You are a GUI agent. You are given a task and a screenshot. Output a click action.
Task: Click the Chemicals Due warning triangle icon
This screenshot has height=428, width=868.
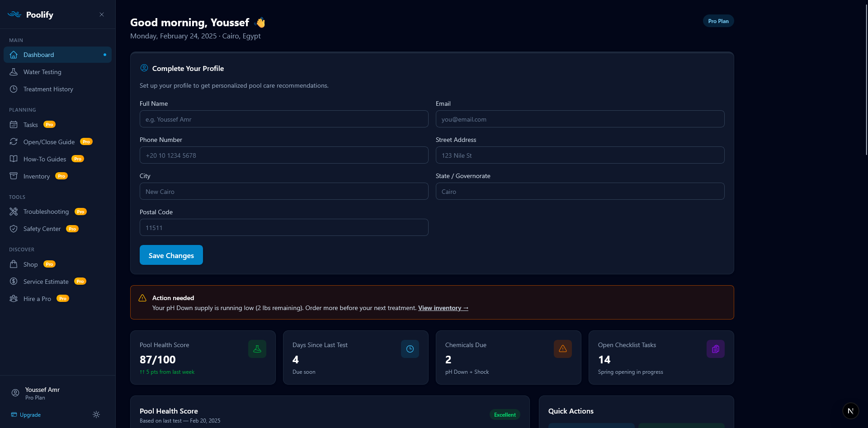(562, 348)
